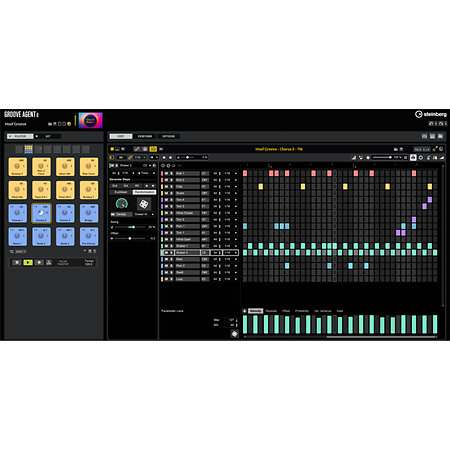Select the Velocity parameter lane tab

(256, 311)
